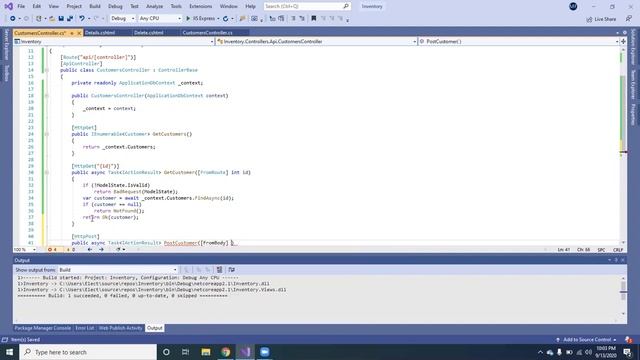Collapse the CustomersController class outline
640x360 pixels.
click(47, 70)
